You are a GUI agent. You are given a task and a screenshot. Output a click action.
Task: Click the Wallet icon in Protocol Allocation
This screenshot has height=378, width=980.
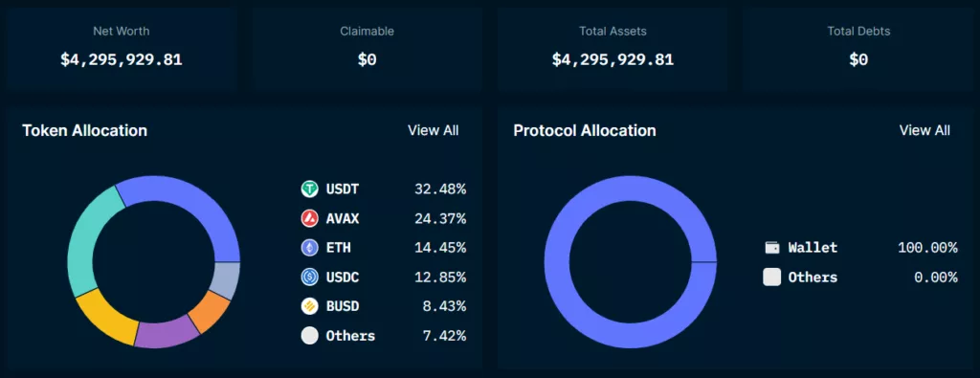[772, 248]
